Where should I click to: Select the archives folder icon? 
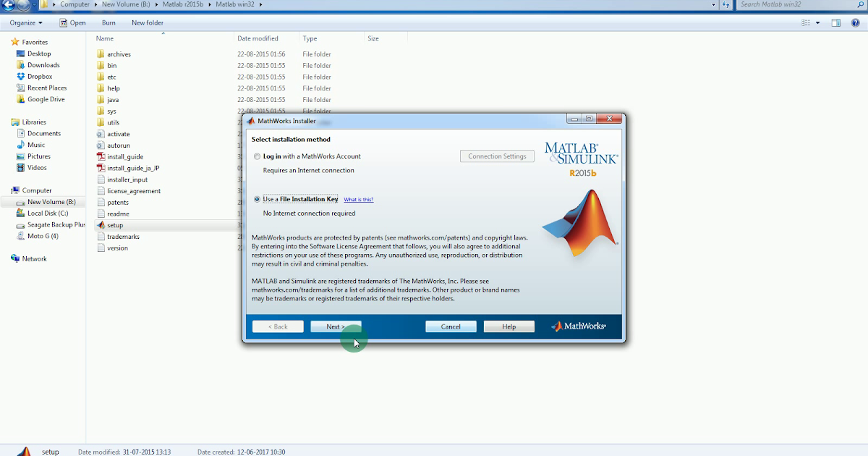[x=101, y=54]
